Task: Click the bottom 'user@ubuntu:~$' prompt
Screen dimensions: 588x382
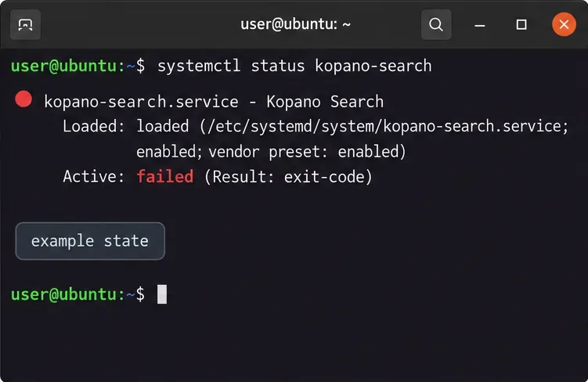Action: (78, 294)
